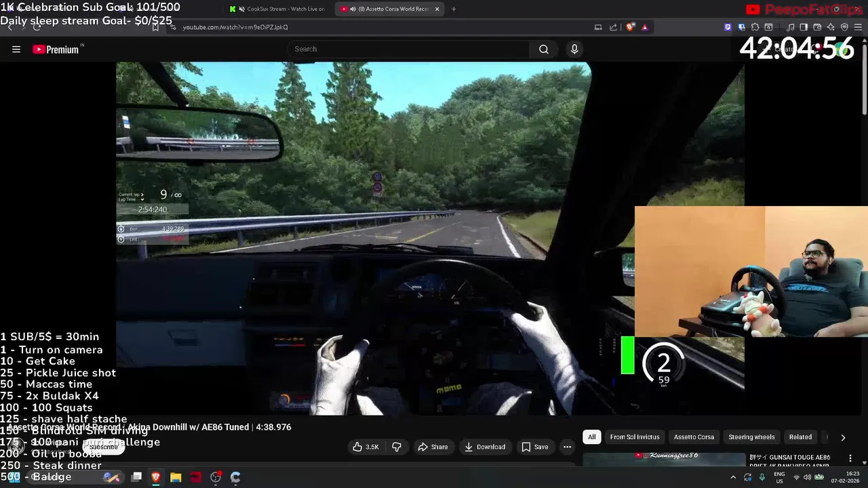Open the ENG US language selector

[779, 477]
